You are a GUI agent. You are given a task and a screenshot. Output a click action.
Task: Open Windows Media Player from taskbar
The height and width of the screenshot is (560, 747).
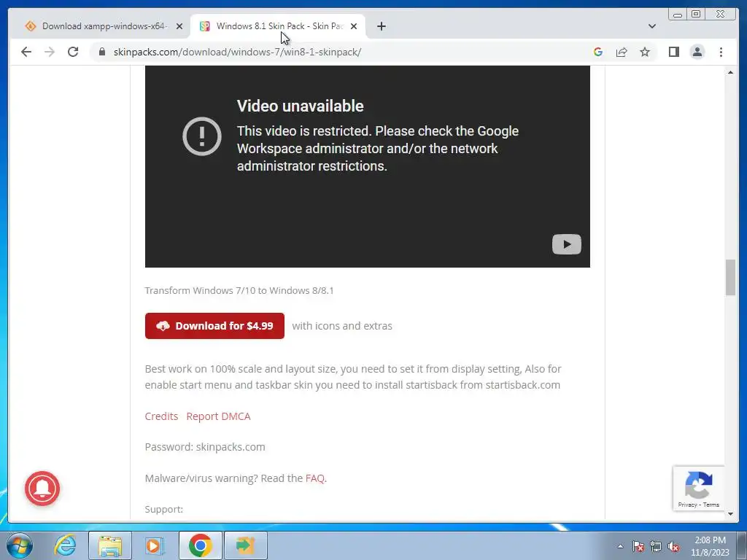pyautogui.click(x=154, y=545)
